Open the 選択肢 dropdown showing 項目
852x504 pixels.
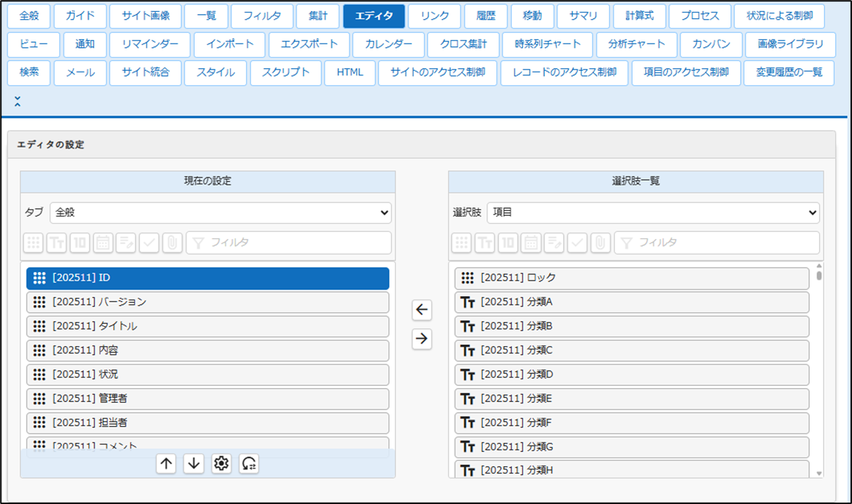click(x=652, y=212)
